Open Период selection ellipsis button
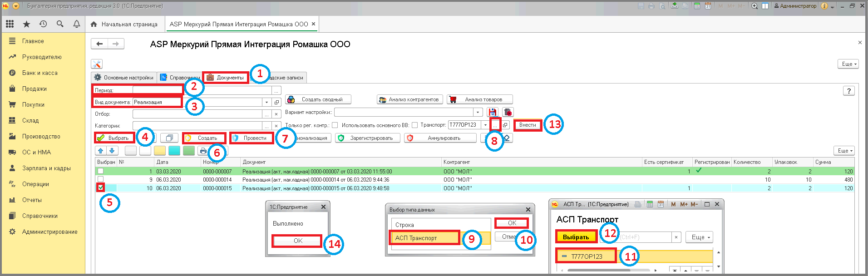This screenshot has height=276, width=868. tap(276, 91)
